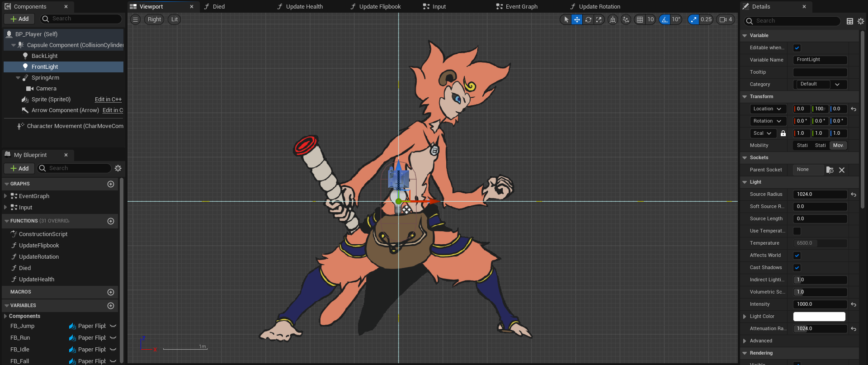Switch to the Event Graph tab
The image size is (868, 365).
pyautogui.click(x=521, y=7)
